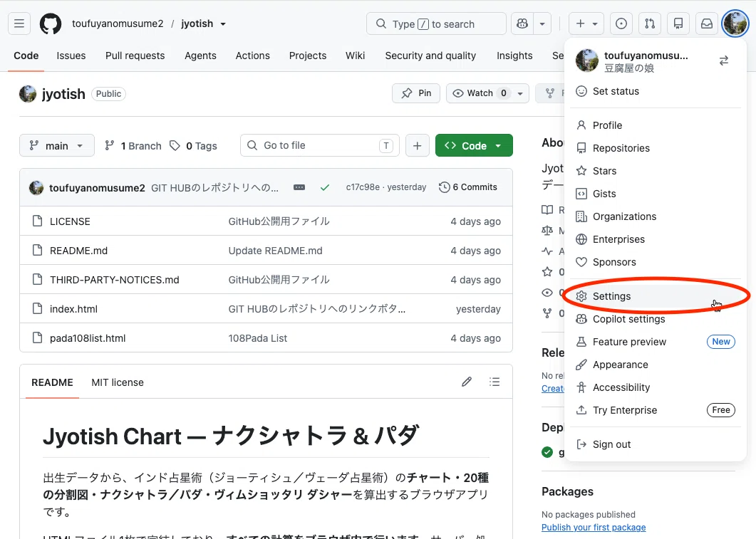Click Set status in user menu

tap(656, 91)
